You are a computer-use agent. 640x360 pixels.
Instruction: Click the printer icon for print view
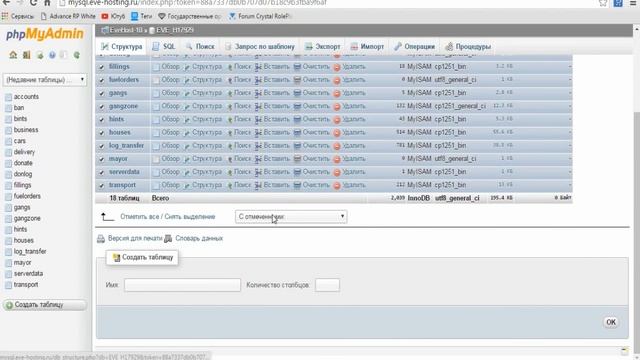pos(101,239)
